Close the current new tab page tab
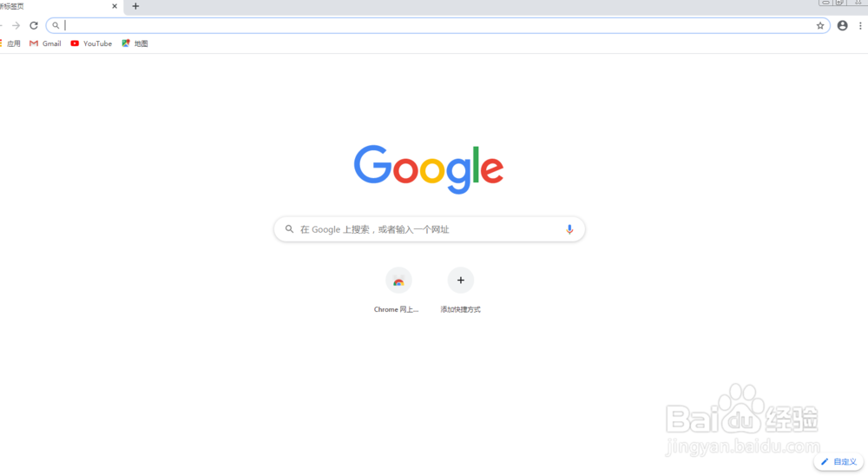The image size is (868, 476). 115,7
